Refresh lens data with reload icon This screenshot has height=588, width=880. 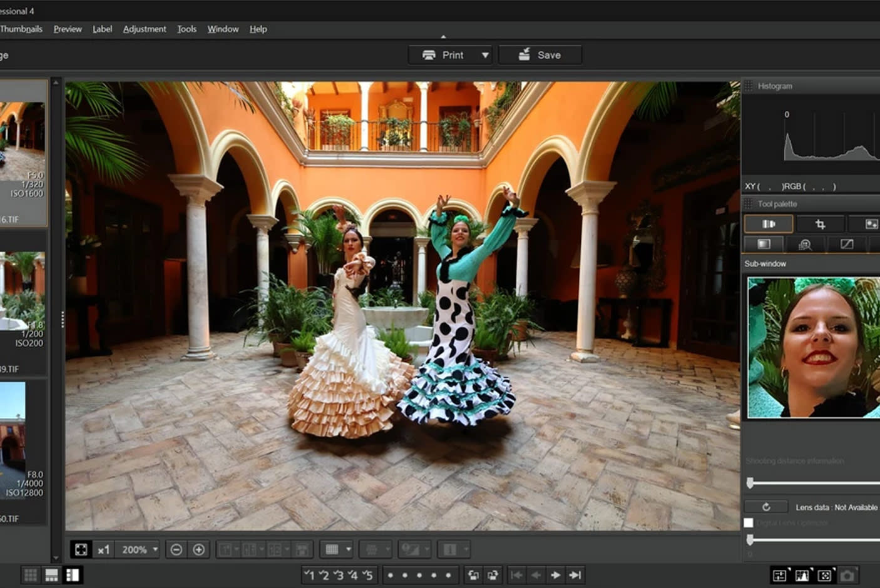[766, 507]
